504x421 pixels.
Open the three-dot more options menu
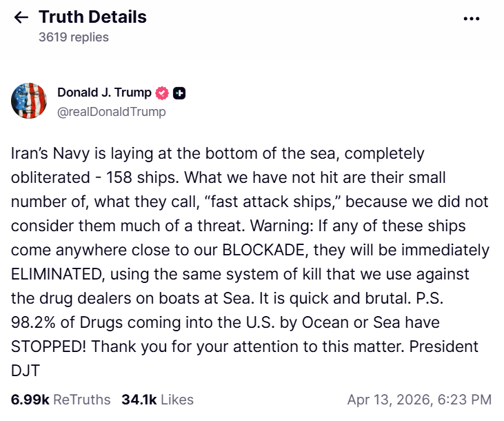472,19
